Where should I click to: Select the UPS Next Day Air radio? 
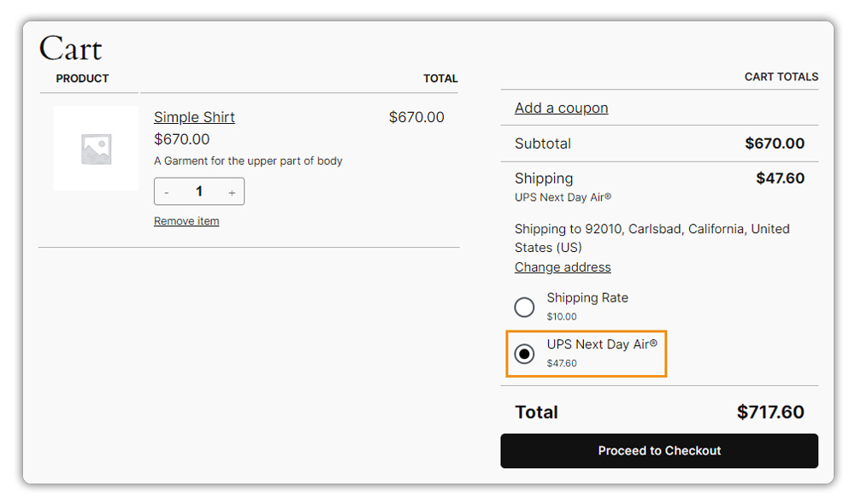coord(524,354)
